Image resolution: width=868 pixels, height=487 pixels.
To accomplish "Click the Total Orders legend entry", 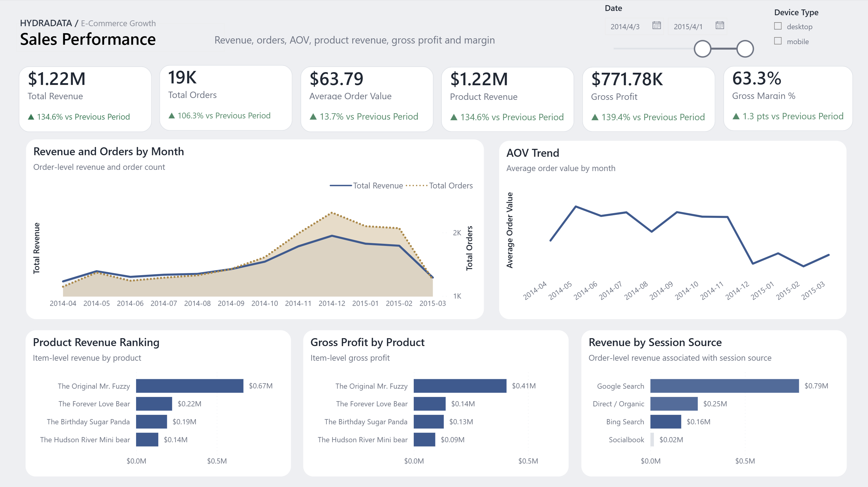I will pyautogui.click(x=439, y=186).
